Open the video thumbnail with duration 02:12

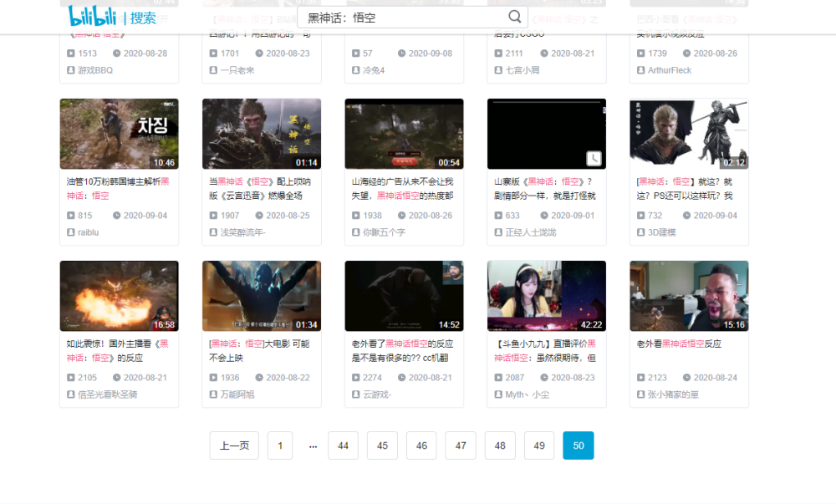click(x=689, y=134)
